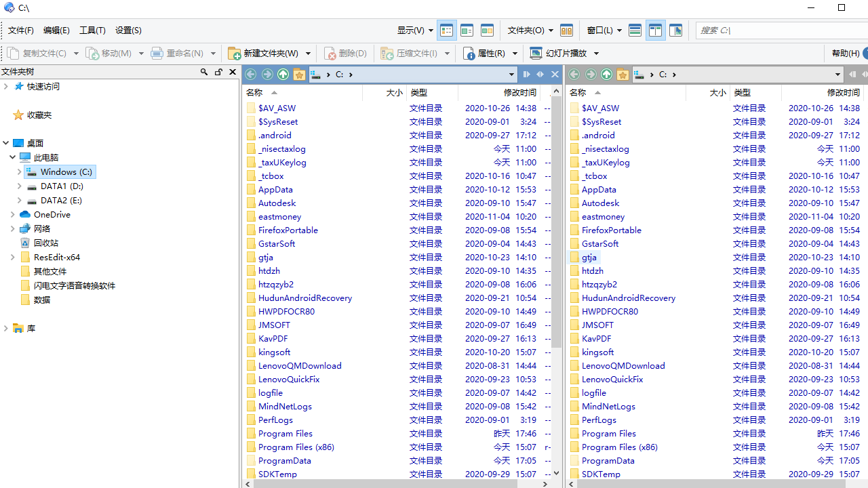This screenshot has height=488, width=868.
Task: Open the 文件夹(O) dropdown menu
Action: (x=530, y=30)
